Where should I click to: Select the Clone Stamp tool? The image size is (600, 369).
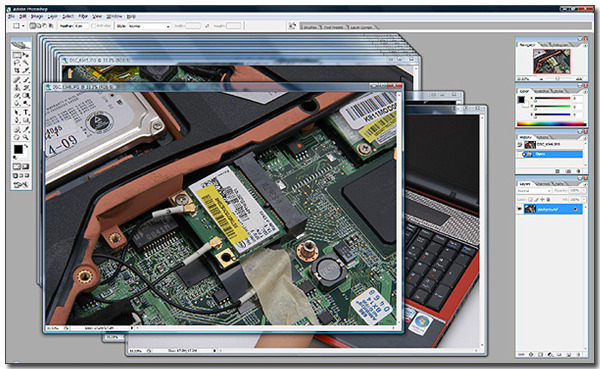coord(17,87)
